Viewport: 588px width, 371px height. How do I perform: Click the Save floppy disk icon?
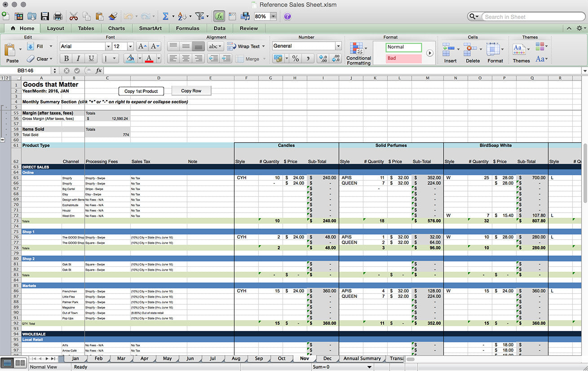45,16
